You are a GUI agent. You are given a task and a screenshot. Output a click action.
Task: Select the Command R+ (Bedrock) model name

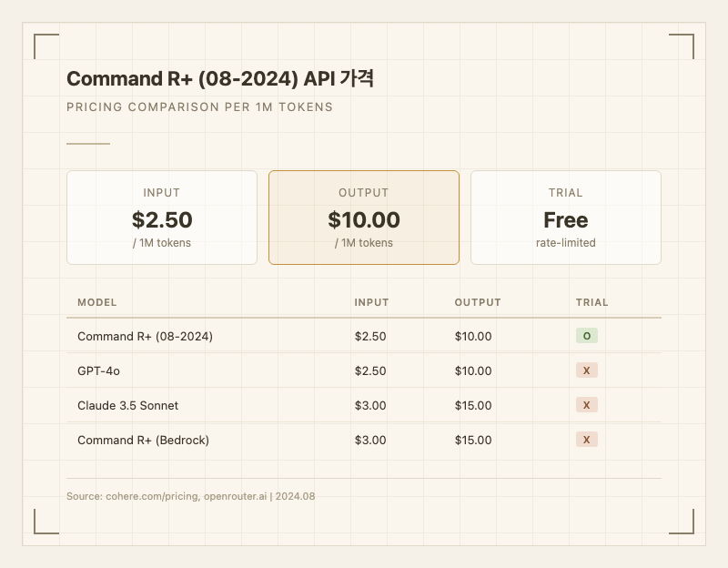point(143,440)
